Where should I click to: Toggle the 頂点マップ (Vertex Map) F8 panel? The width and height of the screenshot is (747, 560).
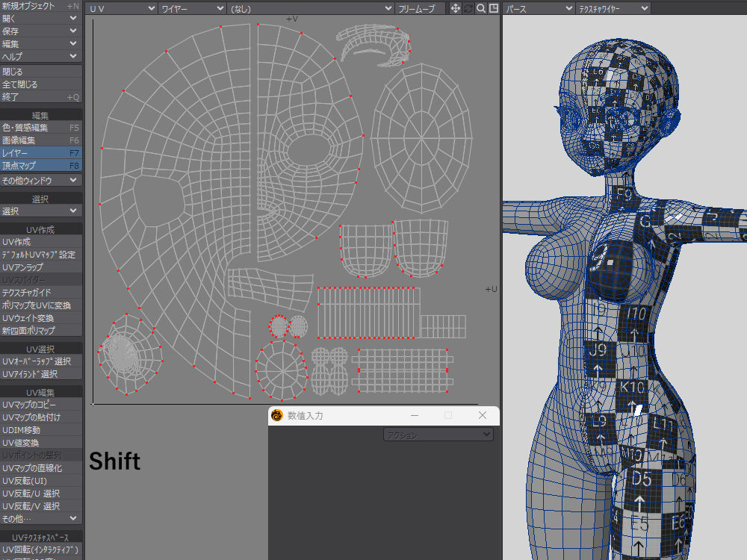[x=40, y=165]
